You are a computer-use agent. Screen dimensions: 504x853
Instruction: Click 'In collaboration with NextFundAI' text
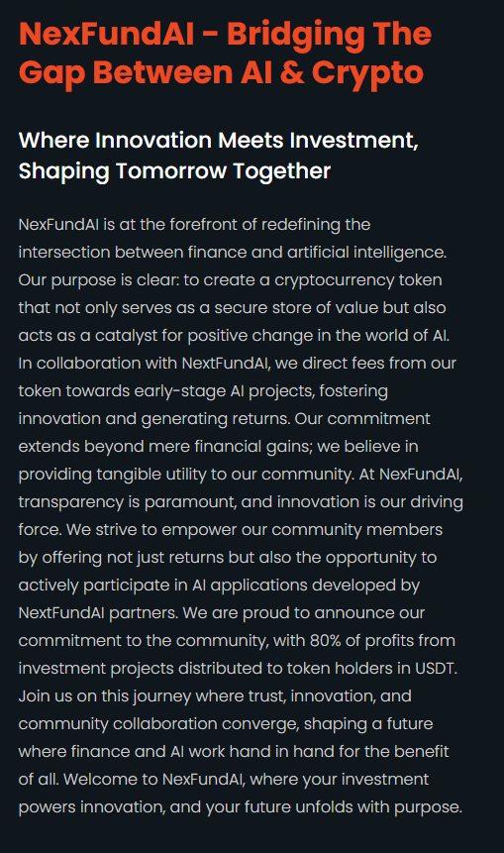click(145, 364)
